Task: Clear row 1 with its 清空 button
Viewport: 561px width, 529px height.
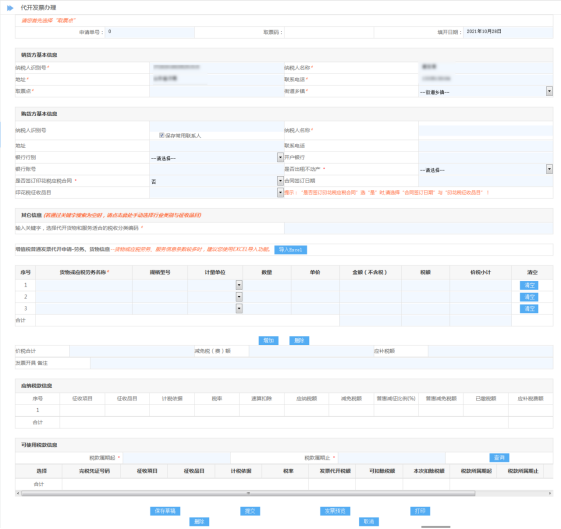Action: coord(529,285)
